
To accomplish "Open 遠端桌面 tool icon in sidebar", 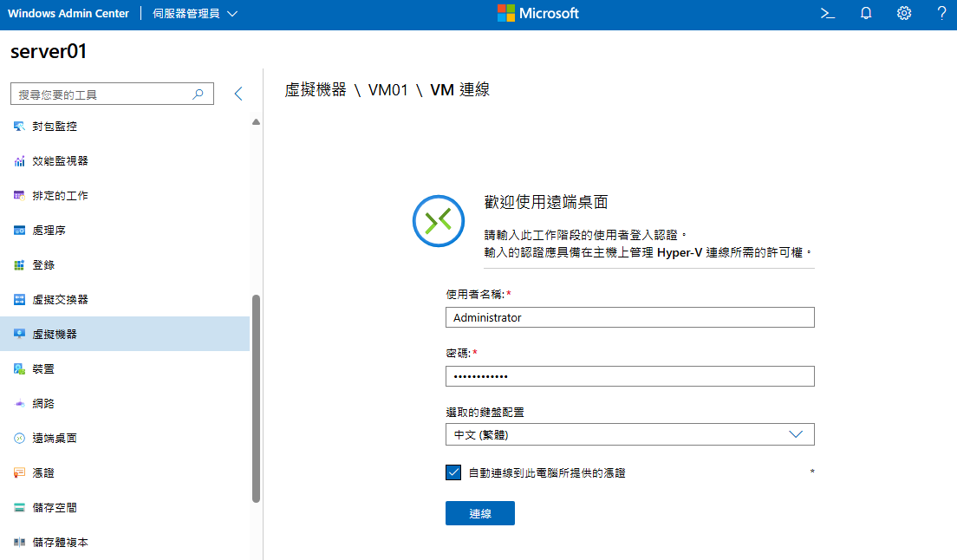I will pos(20,438).
